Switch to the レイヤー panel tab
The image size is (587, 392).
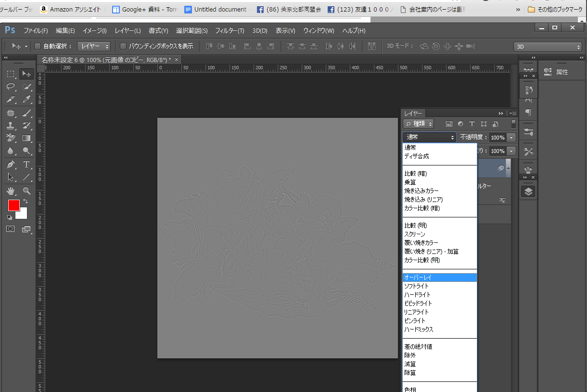[413, 114]
